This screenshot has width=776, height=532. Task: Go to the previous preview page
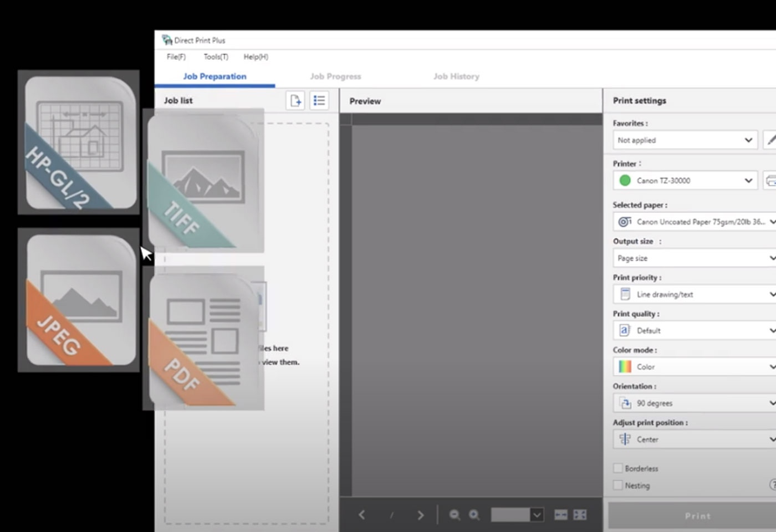[x=362, y=515]
